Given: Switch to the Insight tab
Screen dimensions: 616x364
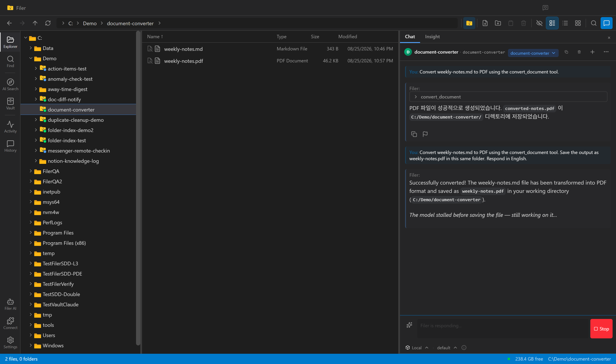Looking at the screenshot, I should coord(432,37).
